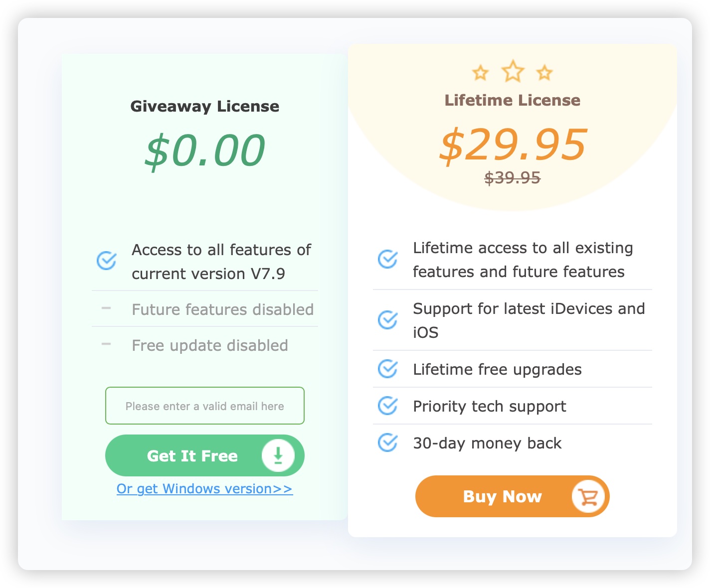This screenshot has height=588, width=710.
Task: Click the dash icon beside Free update disabled
Action: (106, 344)
